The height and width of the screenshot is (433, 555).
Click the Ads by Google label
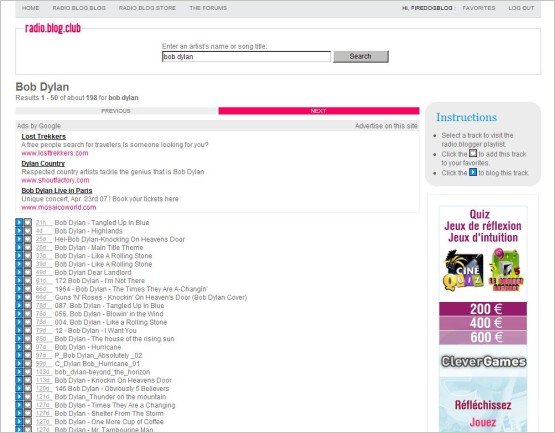point(39,126)
